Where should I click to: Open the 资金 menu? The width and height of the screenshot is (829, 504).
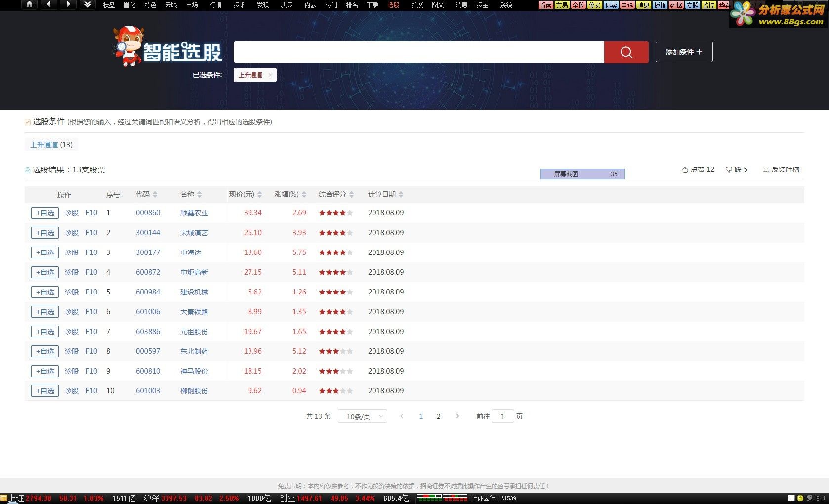(x=482, y=5)
